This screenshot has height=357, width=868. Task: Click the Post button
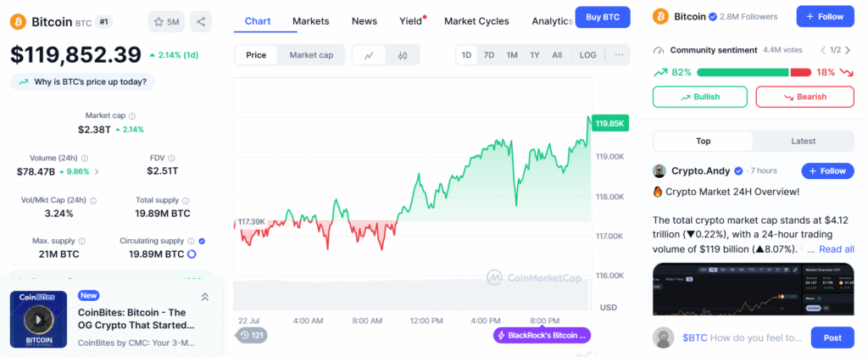(x=832, y=337)
